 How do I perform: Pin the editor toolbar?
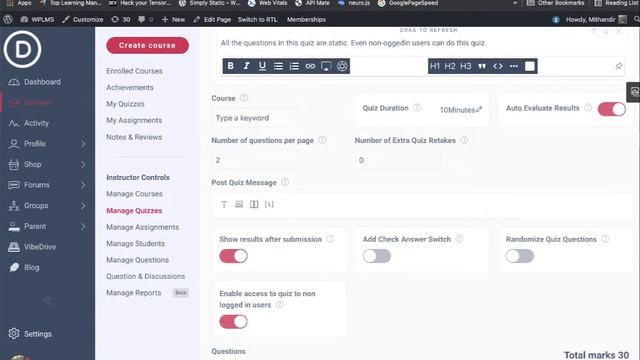[619, 66]
